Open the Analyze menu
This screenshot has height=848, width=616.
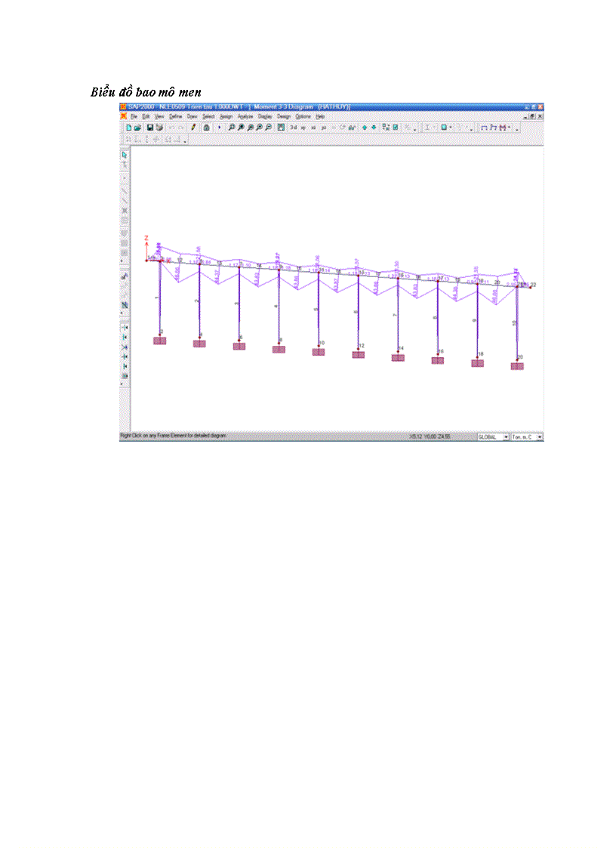(245, 117)
